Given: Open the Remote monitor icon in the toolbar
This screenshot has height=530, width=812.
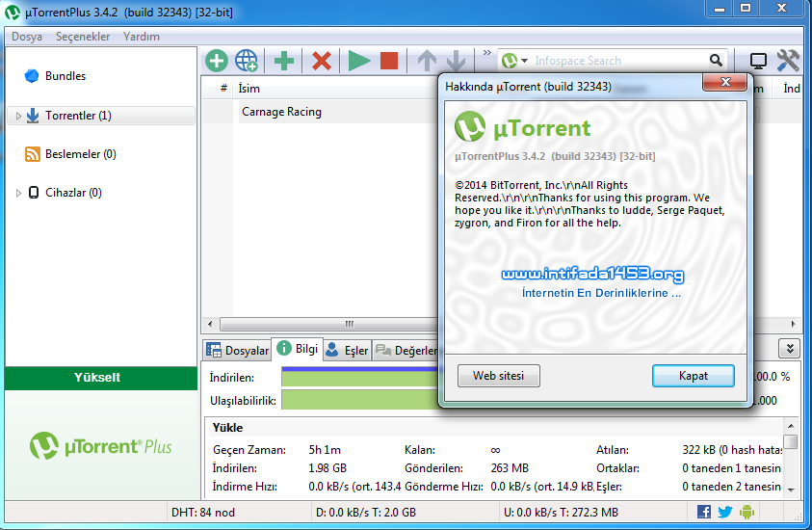Looking at the screenshot, I should [x=758, y=61].
